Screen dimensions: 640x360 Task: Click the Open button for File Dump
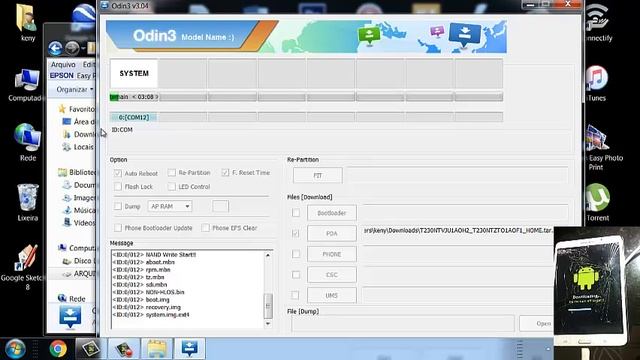point(538,323)
